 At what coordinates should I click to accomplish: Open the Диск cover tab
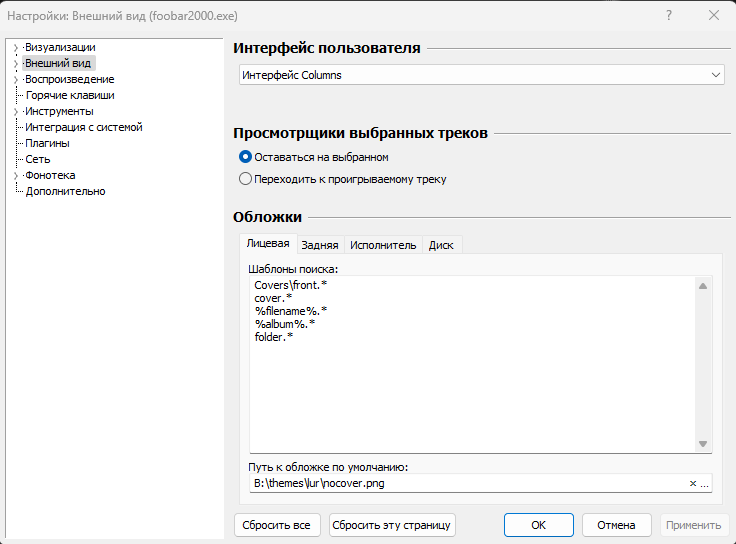[x=441, y=245]
